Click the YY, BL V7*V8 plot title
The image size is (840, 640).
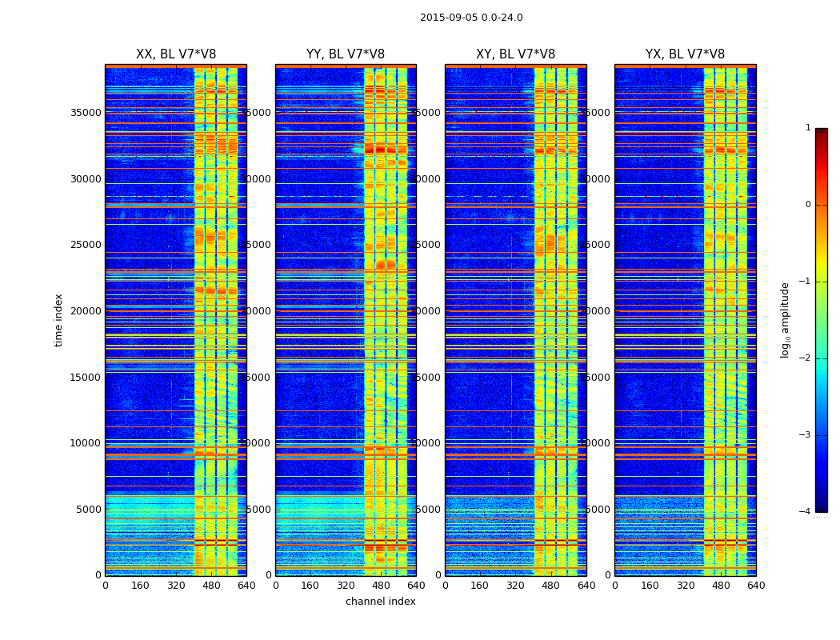tap(346, 54)
